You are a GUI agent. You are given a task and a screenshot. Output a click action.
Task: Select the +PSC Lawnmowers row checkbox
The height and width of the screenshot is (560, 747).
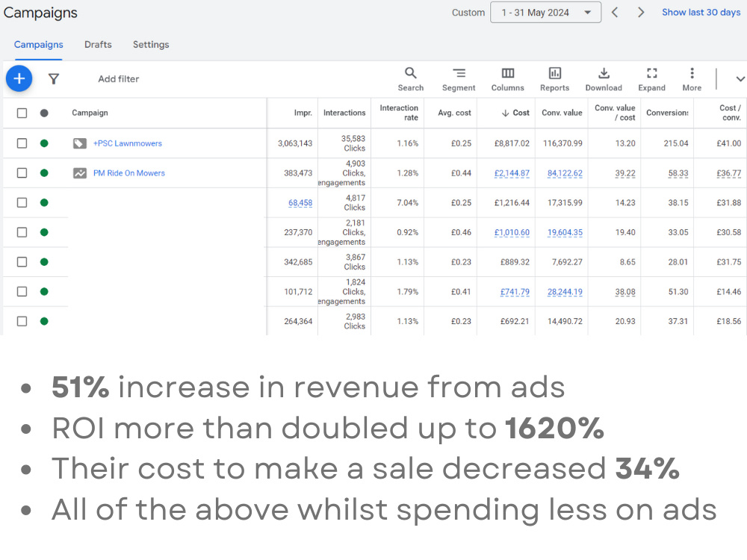click(22, 143)
